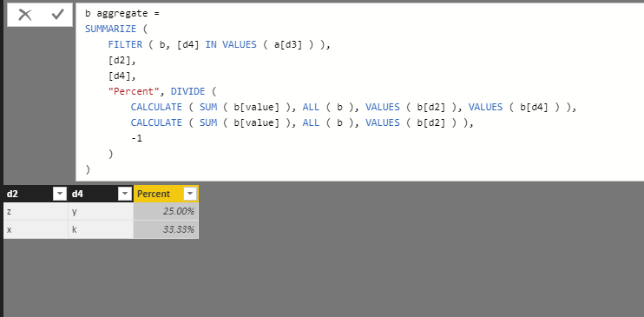The height and width of the screenshot is (317, 644).
Task: Select the d2 column header
Action: (36, 194)
